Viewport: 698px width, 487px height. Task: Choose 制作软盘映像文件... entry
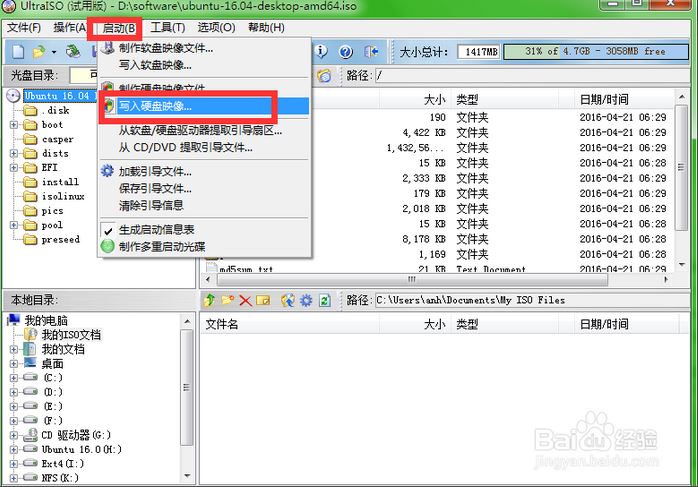click(x=205, y=48)
